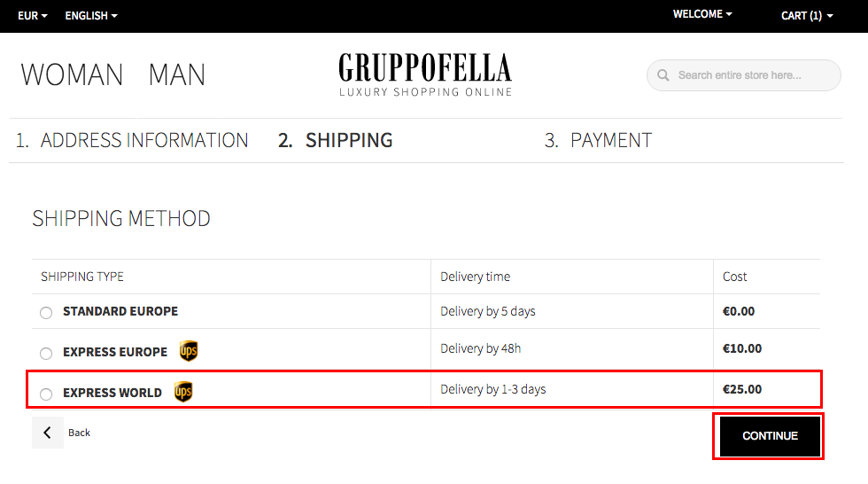Image resolution: width=868 pixels, height=484 pixels.
Task: Expand the Cart (1) dropdown
Action: coord(807,15)
